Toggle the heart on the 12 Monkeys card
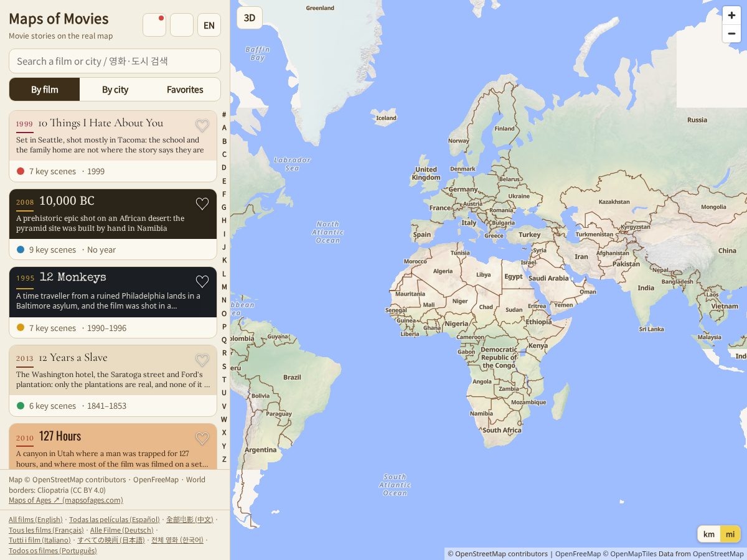Screen dimensions: 747x560 [202, 281]
